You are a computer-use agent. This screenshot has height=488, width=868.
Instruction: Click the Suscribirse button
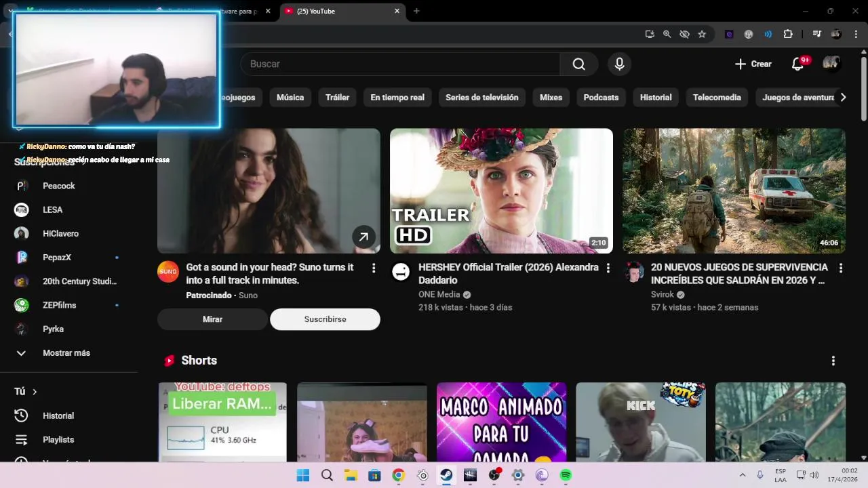point(325,319)
